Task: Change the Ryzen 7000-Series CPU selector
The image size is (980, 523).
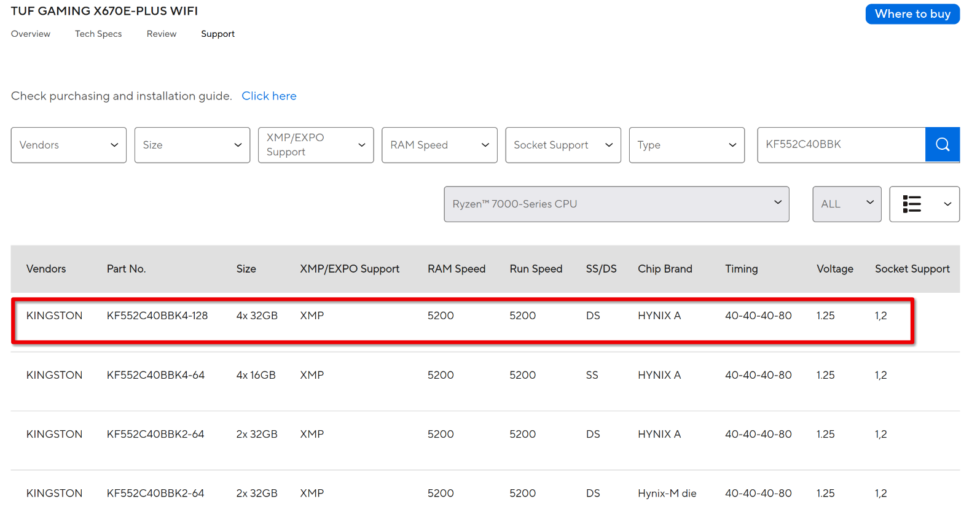Action: 617,204
